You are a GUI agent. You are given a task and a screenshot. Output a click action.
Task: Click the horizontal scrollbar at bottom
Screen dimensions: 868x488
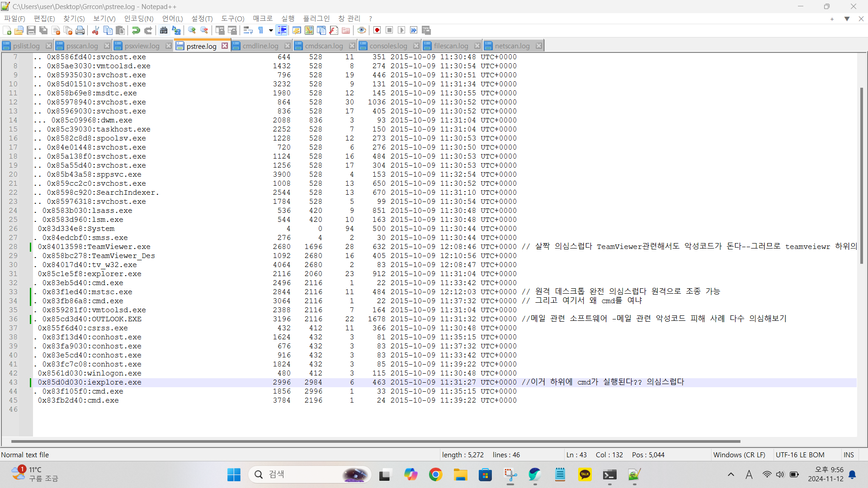[x=375, y=441]
